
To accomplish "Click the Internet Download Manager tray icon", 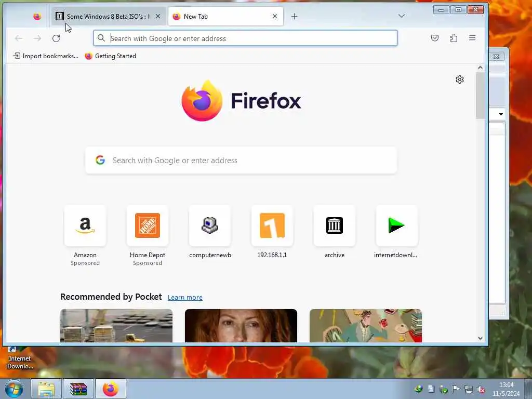I will pyautogui.click(x=419, y=389).
